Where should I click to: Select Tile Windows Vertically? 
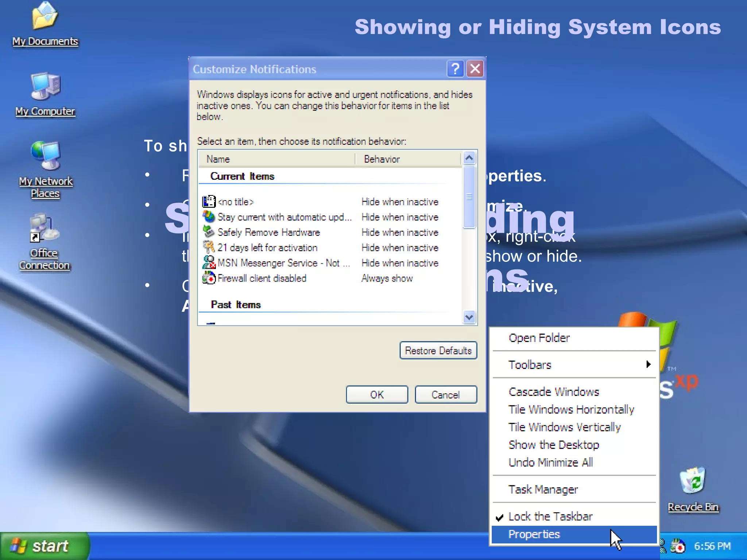[574, 427]
